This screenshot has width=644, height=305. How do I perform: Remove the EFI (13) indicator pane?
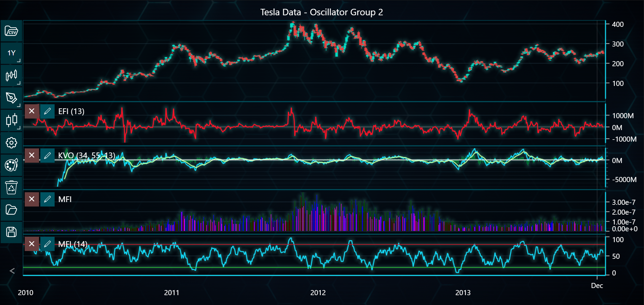[32, 111]
